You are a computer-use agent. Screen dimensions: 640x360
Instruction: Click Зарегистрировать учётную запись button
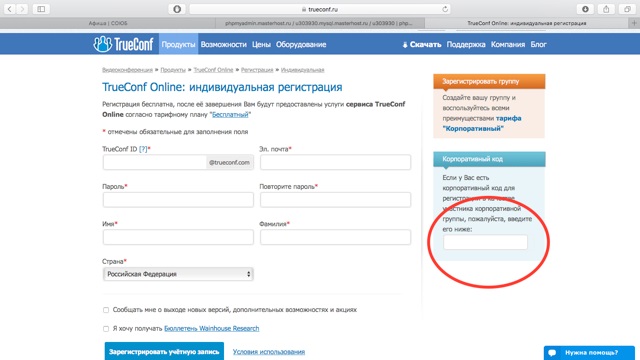(x=164, y=351)
